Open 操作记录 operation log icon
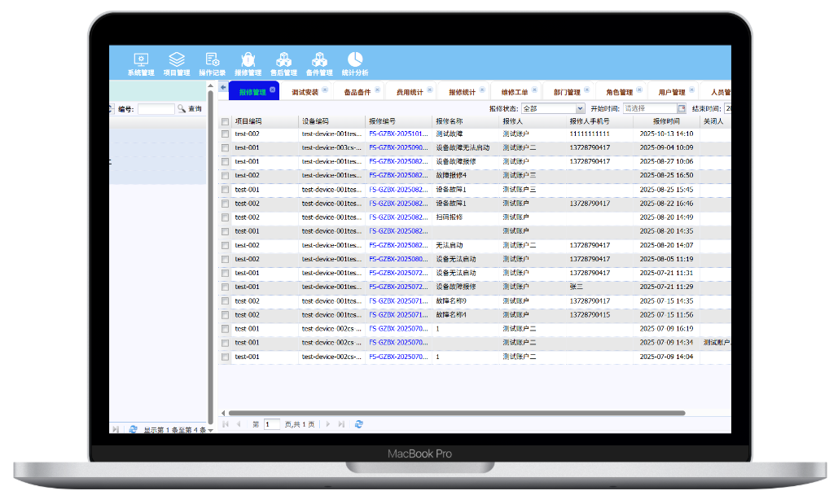The height and width of the screenshot is (504, 838). tap(213, 60)
